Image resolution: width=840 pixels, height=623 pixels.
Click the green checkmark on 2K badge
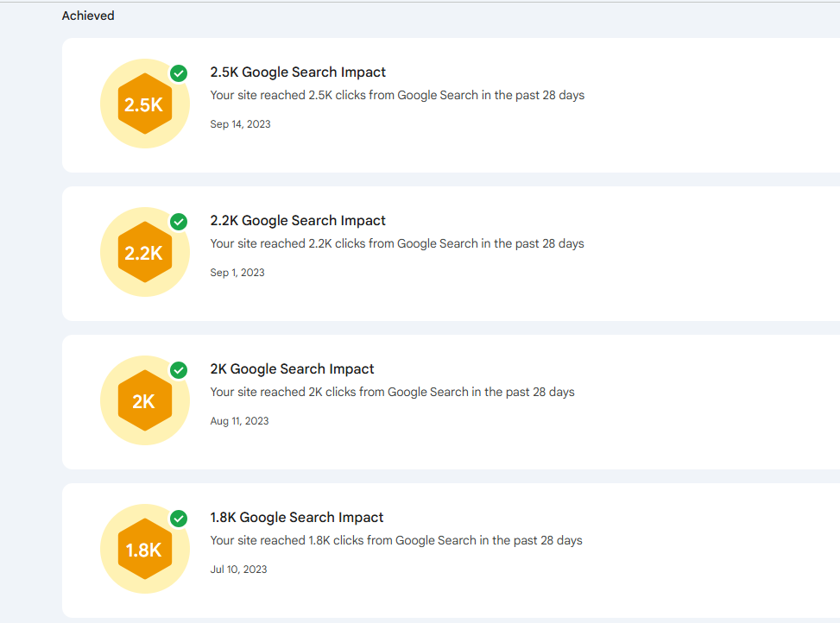[x=179, y=370]
